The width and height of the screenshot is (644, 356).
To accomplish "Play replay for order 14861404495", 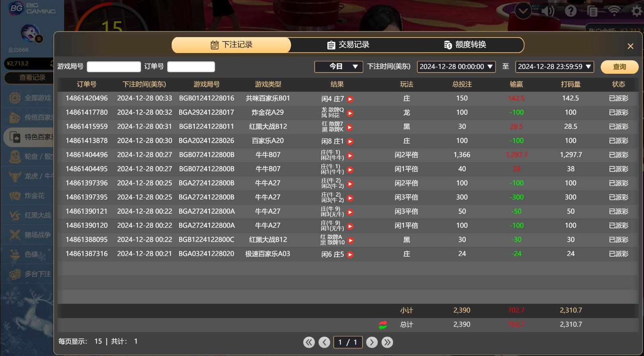I will pyautogui.click(x=350, y=170).
